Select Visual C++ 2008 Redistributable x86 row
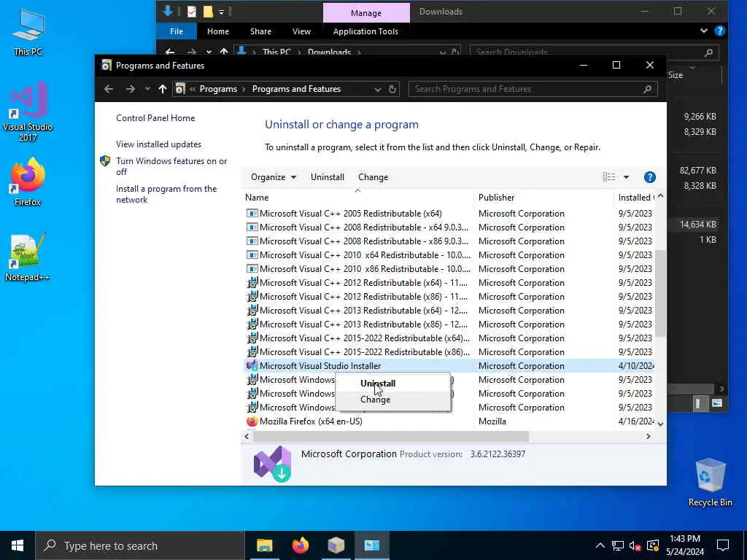The image size is (747, 560). click(x=449, y=241)
